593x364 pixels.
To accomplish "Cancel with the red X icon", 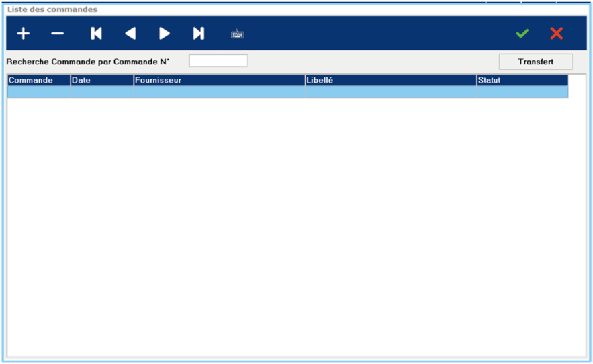I will [x=556, y=34].
